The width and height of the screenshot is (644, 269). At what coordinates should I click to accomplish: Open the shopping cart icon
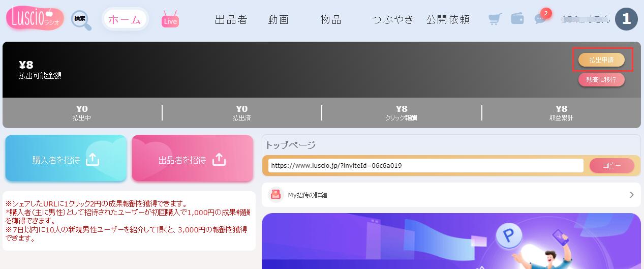[x=495, y=19]
